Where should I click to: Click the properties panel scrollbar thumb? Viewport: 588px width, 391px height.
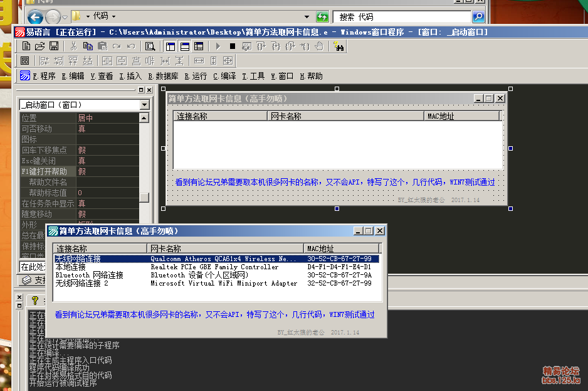(x=144, y=197)
